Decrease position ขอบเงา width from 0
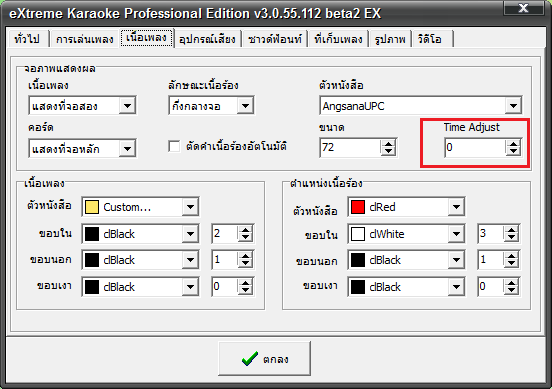This screenshot has height=389, width=552. point(511,291)
